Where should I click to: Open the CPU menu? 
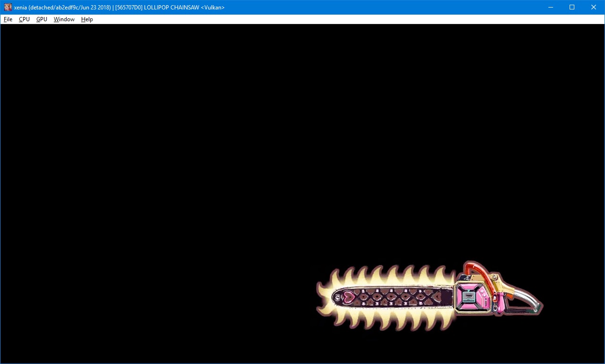[x=24, y=19]
